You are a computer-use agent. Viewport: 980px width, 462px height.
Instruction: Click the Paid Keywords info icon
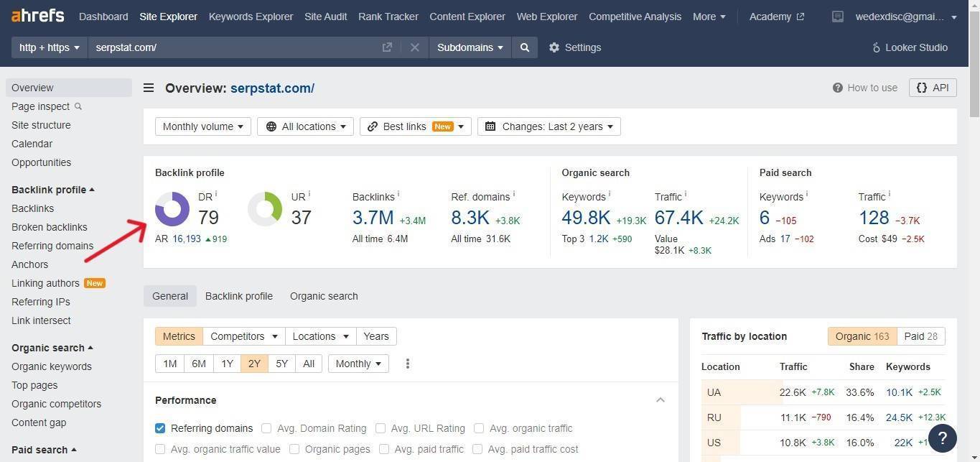click(807, 194)
